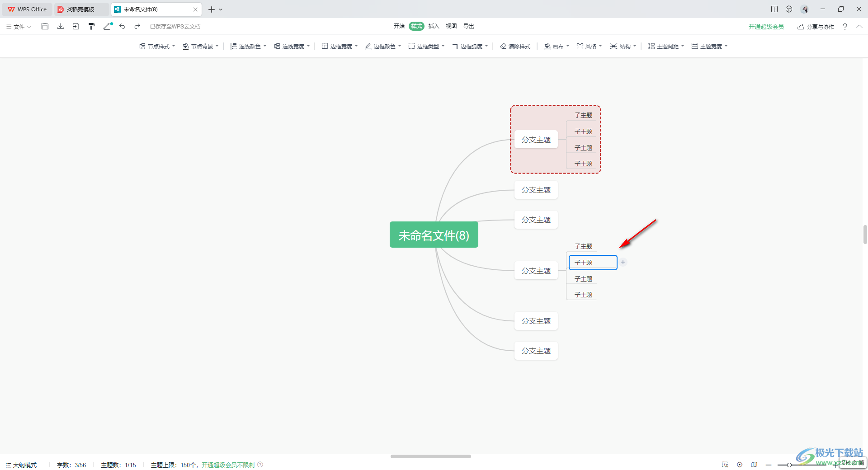
Task: Click the horizontal scrollbar thumb
Action: [431, 456]
